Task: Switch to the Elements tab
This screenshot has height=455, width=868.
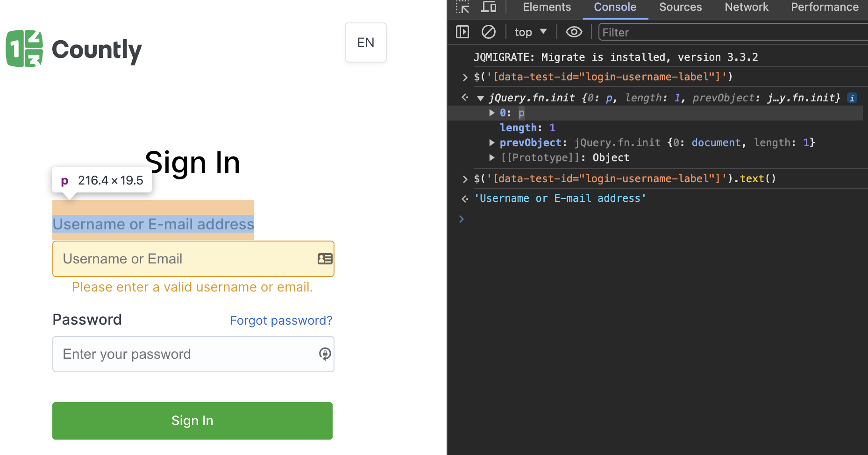Action: pos(547,7)
